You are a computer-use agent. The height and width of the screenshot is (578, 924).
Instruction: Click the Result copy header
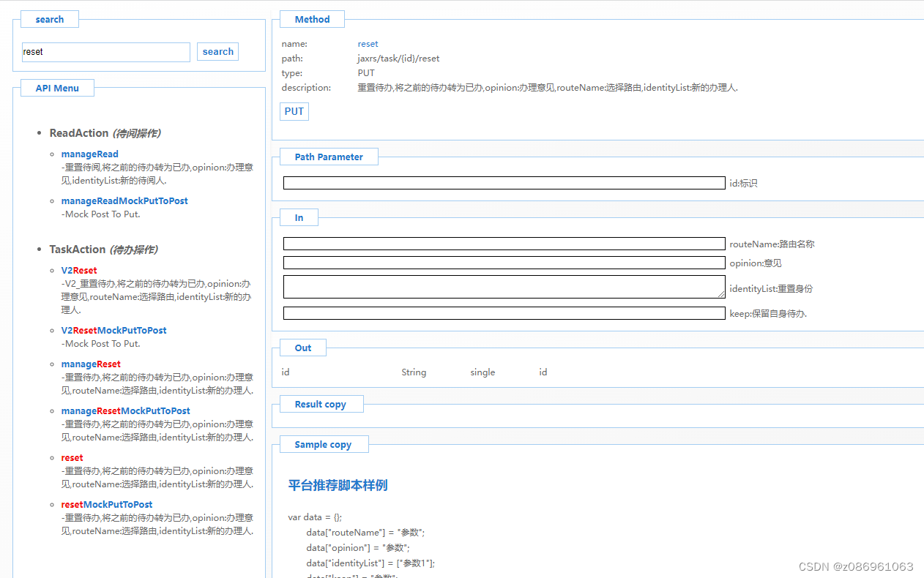click(x=321, y=403)
